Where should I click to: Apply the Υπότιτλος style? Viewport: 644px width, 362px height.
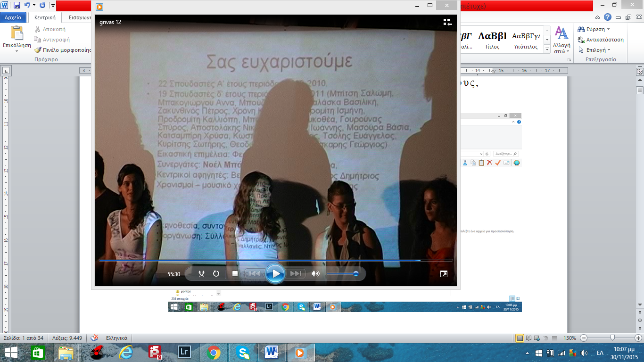(525, 40)
